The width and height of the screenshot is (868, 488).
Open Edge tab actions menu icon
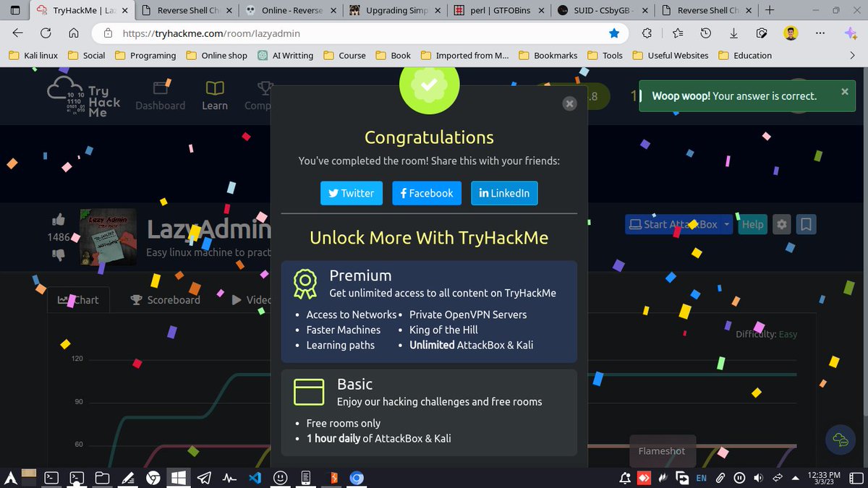15,11
